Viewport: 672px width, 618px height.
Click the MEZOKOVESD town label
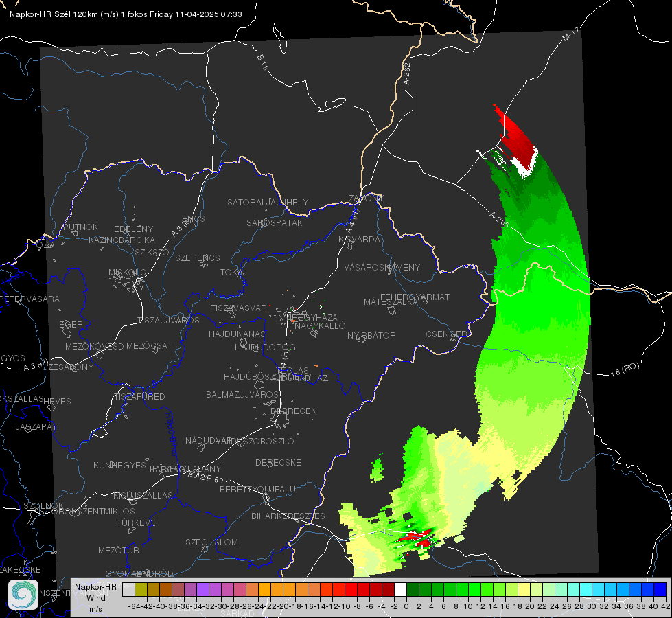pos(94,347)
